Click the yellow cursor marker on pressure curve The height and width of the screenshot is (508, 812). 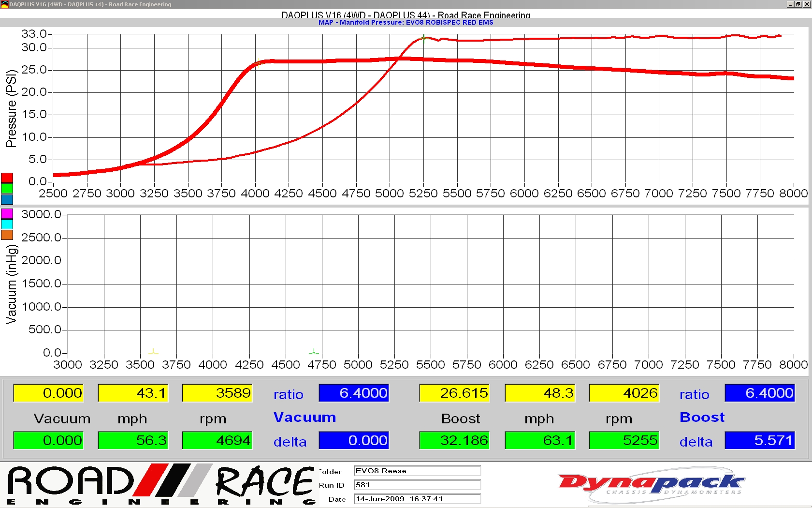(259, 63)
